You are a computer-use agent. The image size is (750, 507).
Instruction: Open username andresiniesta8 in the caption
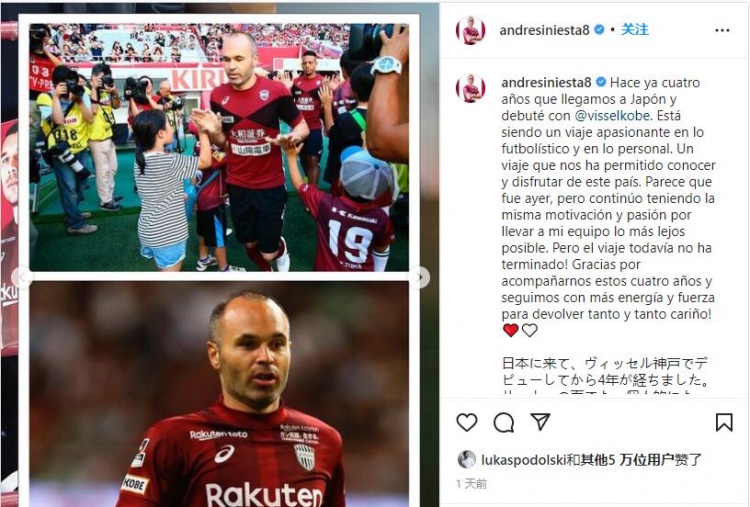pos(546,83)
